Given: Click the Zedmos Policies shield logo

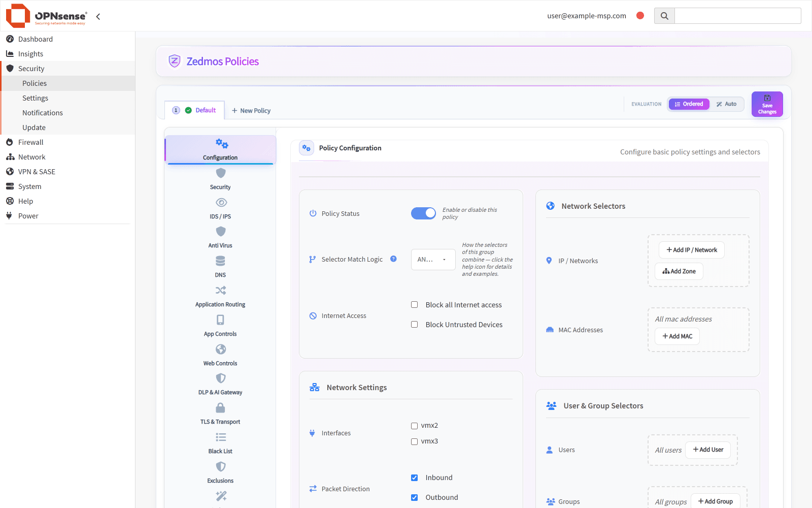Looking at the screenshot, I should pyautogui.click(x=175, y=61).
